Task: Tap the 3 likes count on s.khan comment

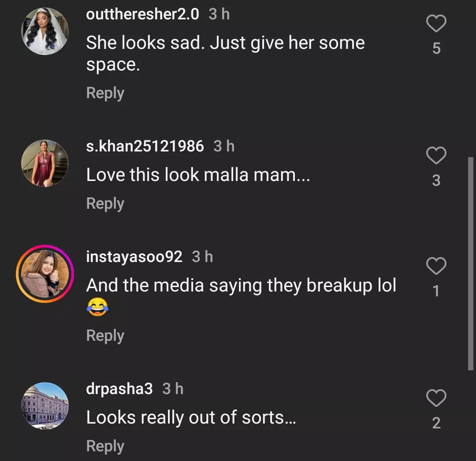Action: pos(436,181)
